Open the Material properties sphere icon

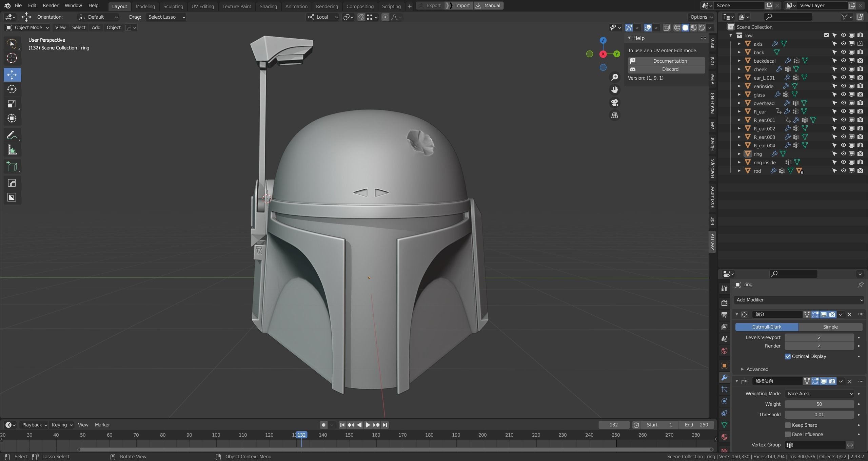724,437
